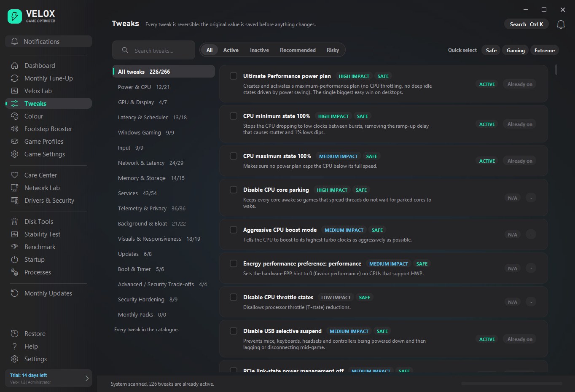Open Stability Test icon

(x=15, y=234)
